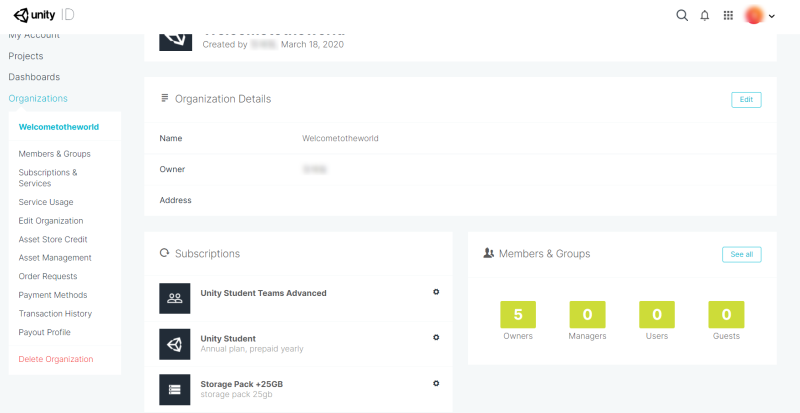
Task: Open settings gear for Unity Student Teams Advanced
Action: (x=436, y=292)
